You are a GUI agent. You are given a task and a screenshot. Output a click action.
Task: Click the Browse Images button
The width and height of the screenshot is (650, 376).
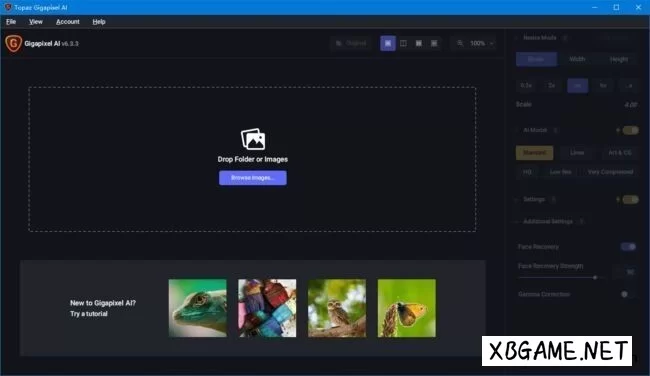[x=253, y=178]
